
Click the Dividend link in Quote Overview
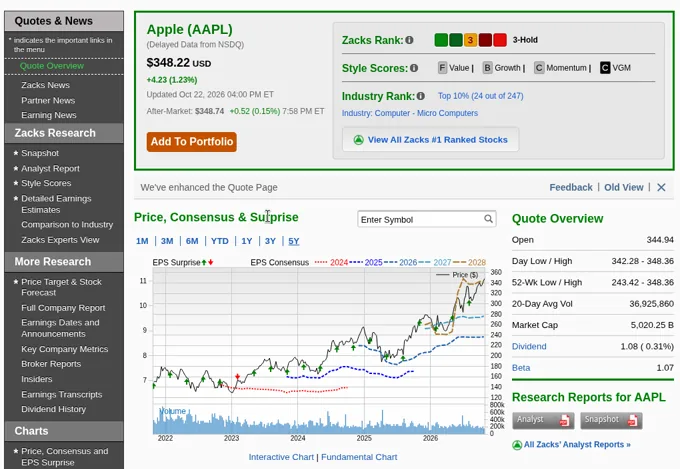(x=529, y=346)
